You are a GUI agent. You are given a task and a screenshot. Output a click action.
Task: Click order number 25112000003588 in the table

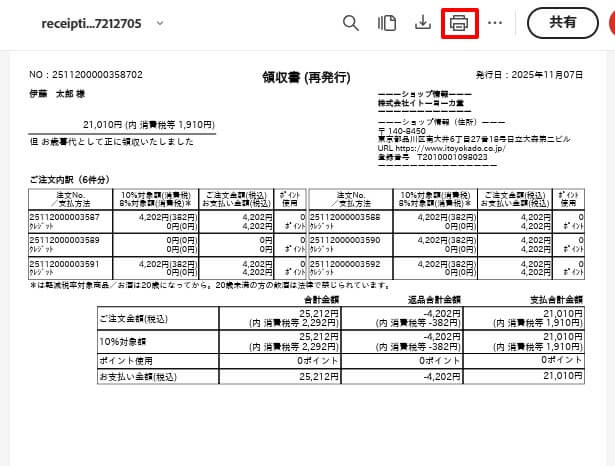pos(345,216)
